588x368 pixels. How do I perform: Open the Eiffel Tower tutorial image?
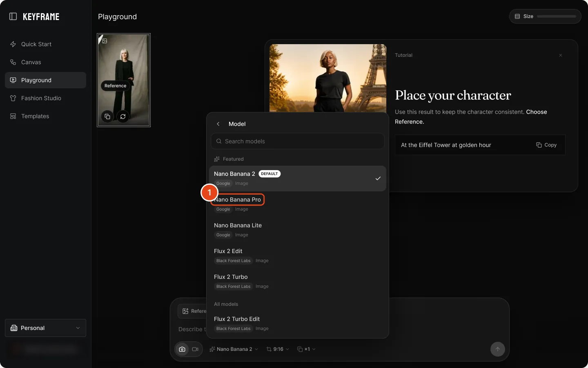328,78
